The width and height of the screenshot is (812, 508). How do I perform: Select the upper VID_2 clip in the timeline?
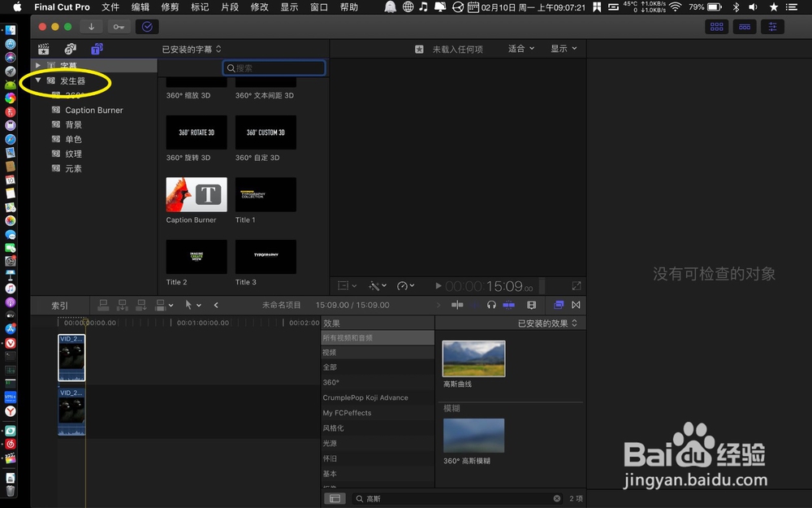(x=71, y=358)
